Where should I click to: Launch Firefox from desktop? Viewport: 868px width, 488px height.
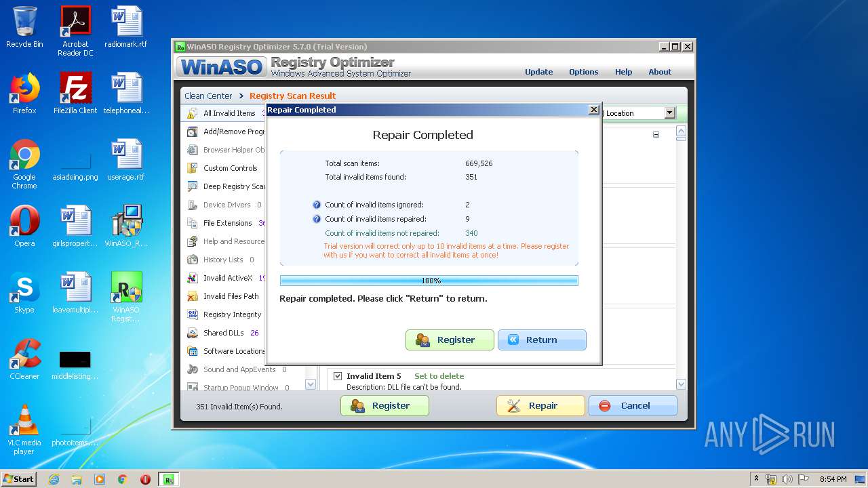pos(24,94)
